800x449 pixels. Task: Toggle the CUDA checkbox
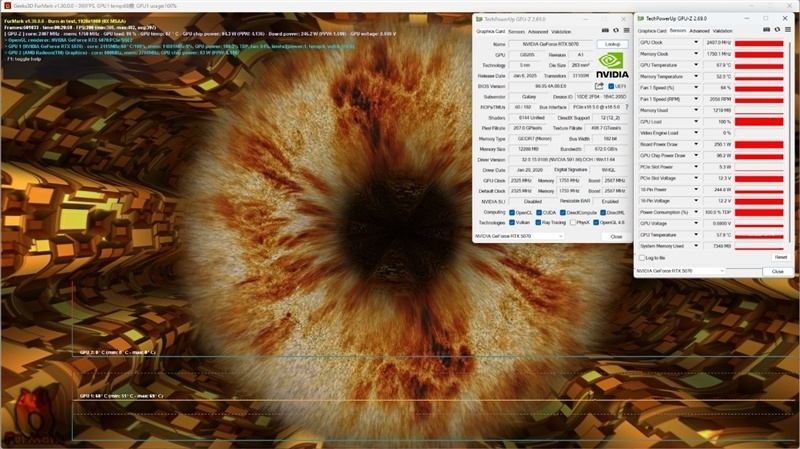(539, 212)
